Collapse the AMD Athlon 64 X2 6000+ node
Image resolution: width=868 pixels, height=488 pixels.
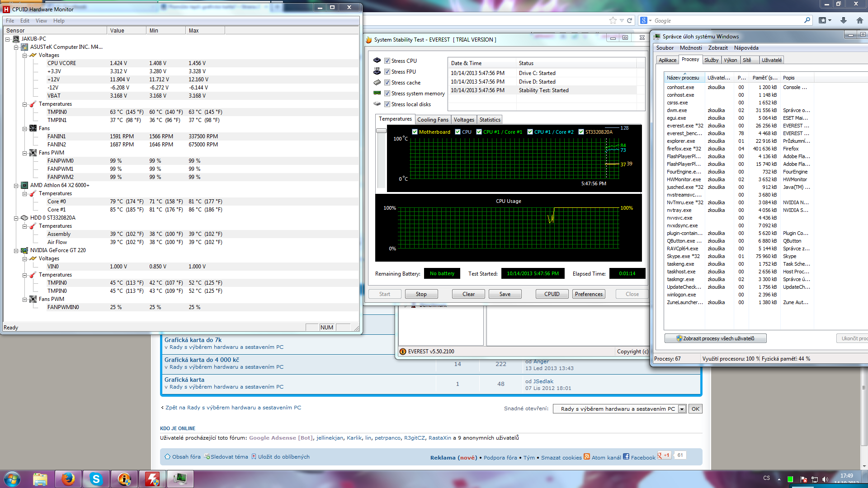(x=16, y=186)
